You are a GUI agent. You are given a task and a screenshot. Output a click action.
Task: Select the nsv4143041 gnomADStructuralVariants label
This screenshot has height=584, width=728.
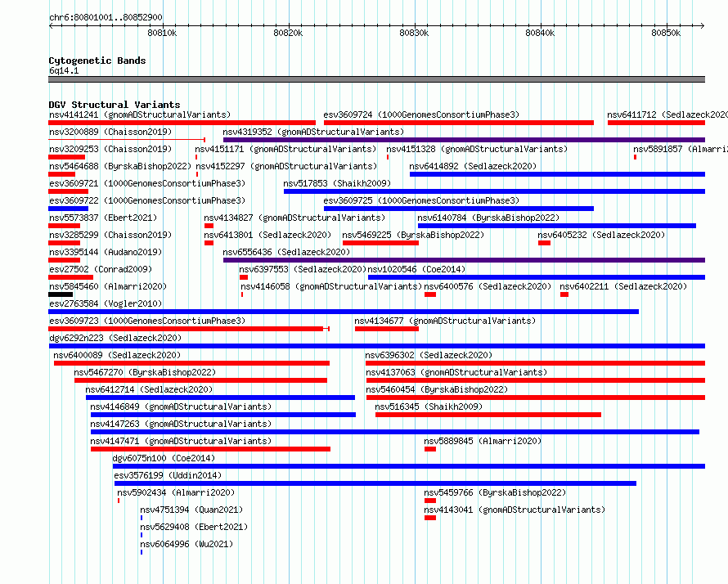[x=515, y=510]
